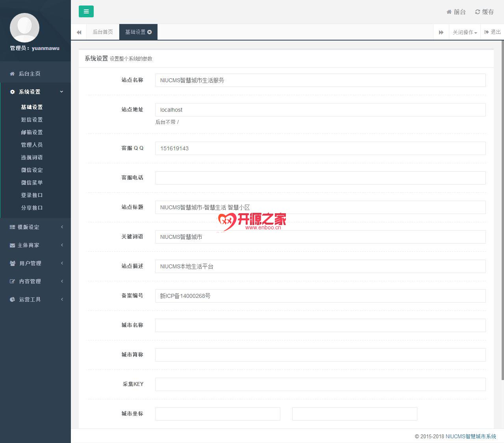Open 短信设置 in the sidebar
The height and width of the screenshot is (443, 504).
(x=32, y=120)
